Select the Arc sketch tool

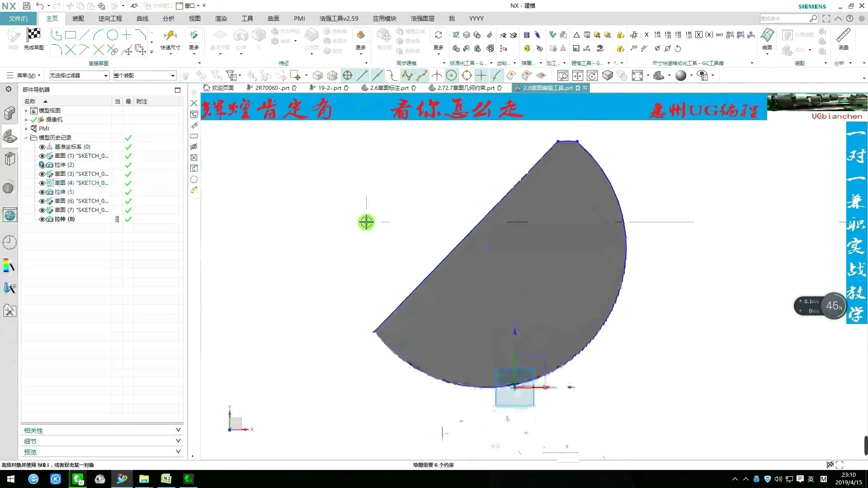point(98,35)
